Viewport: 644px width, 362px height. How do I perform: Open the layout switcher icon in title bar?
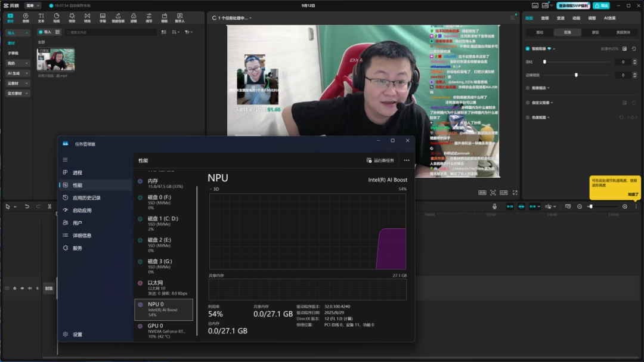point(545,5)
